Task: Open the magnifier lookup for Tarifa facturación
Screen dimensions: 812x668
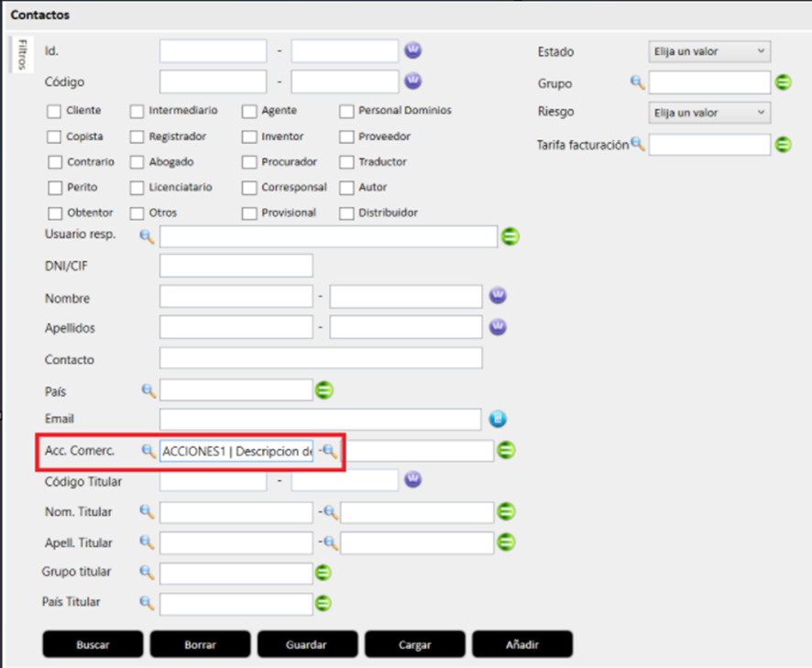Action: [x=638, y=144]
